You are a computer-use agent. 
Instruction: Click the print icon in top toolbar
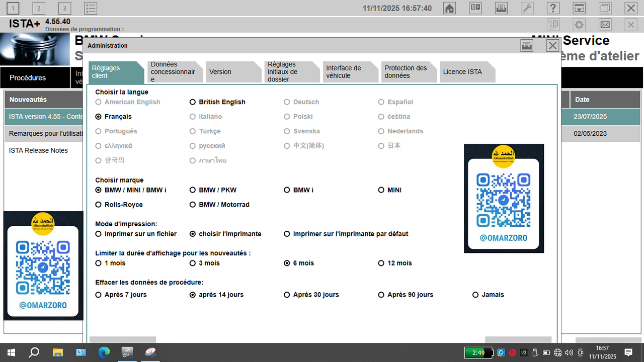(501, 8)
